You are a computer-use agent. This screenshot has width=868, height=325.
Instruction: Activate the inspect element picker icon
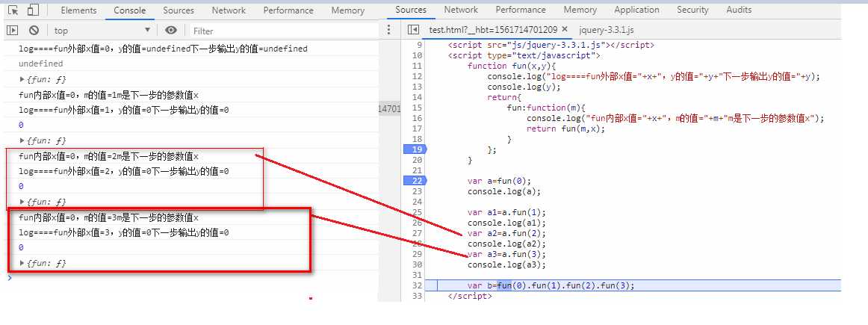13,10
